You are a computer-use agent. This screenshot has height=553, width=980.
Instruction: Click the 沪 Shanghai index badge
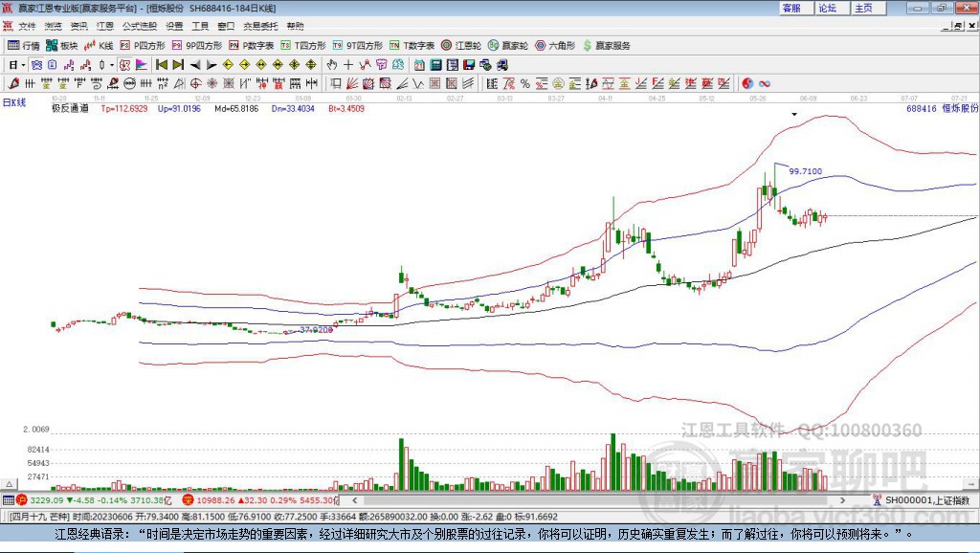22,499
